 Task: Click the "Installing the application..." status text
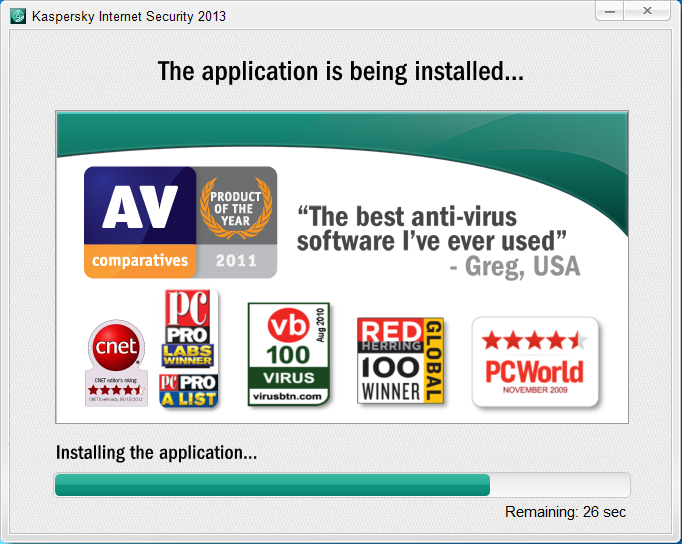157,453
